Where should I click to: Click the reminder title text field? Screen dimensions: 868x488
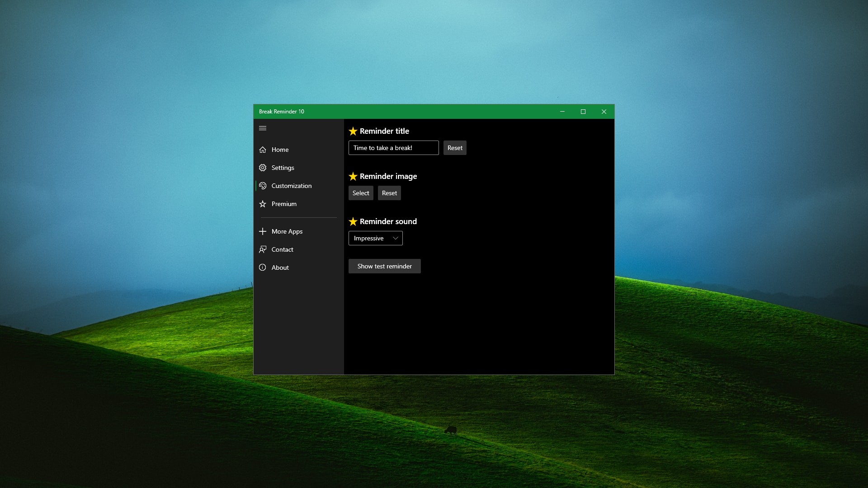393,148
